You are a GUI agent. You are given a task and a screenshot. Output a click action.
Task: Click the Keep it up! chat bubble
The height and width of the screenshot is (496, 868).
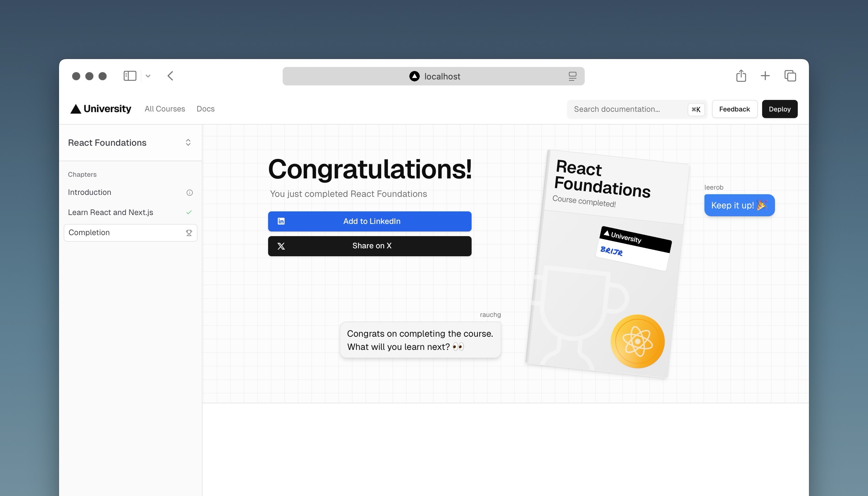(x=739, y=205)
